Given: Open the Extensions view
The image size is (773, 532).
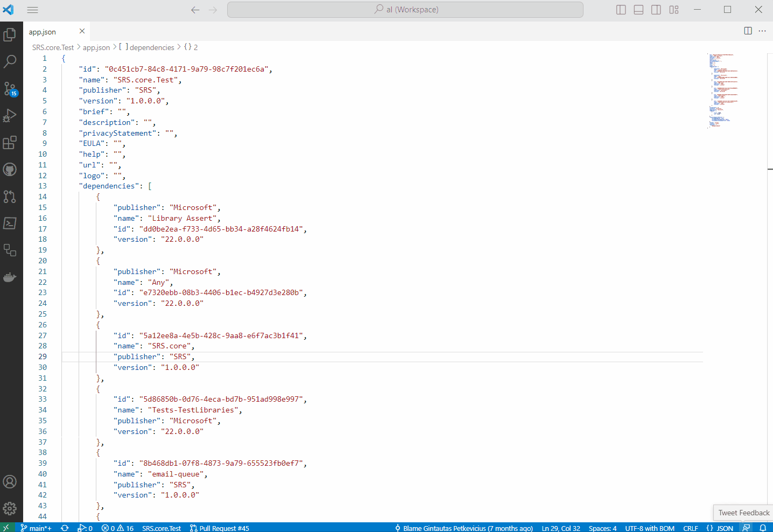Looking at the screenshot, I should click(x=10, y=142).
